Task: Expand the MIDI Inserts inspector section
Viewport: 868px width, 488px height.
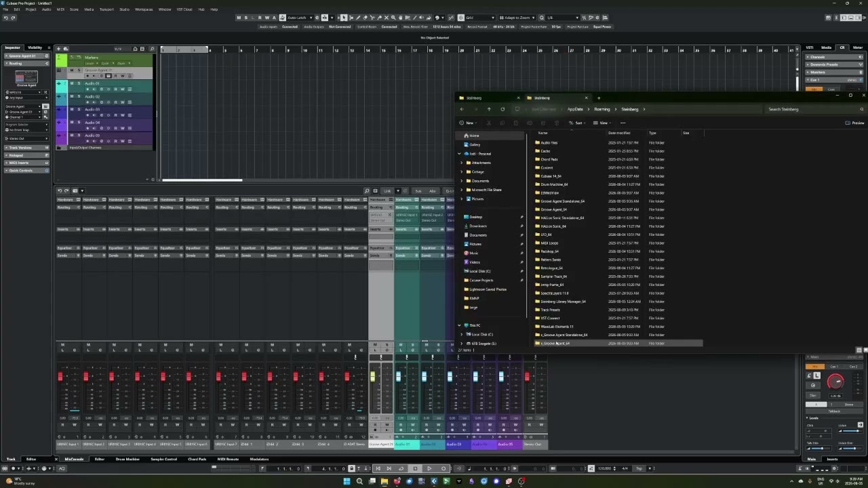Action: [x=26, y=163]
